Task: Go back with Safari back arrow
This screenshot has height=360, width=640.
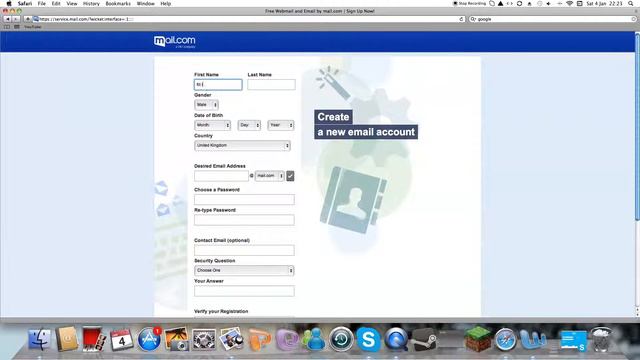Action: [7, 19]
